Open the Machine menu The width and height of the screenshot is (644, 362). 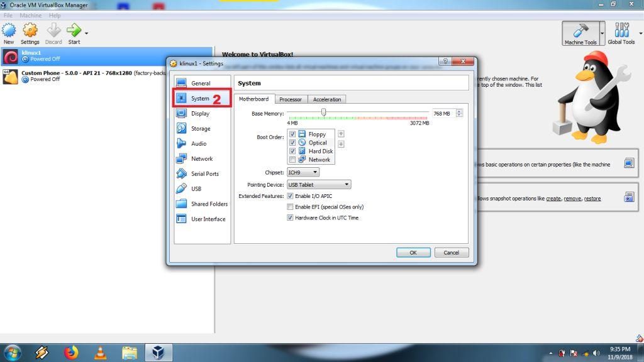(x=30, y=15)
